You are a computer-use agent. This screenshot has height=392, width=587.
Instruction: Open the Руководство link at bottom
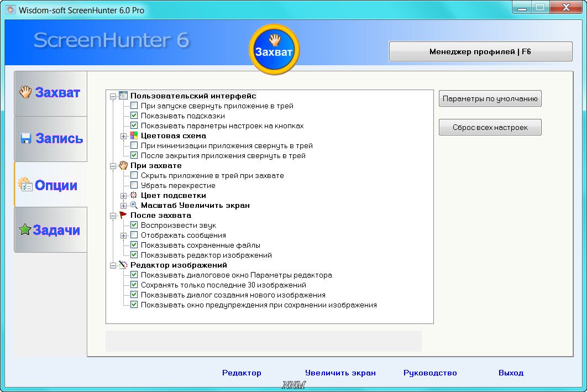pyautogui.click(x=430, y=373)
